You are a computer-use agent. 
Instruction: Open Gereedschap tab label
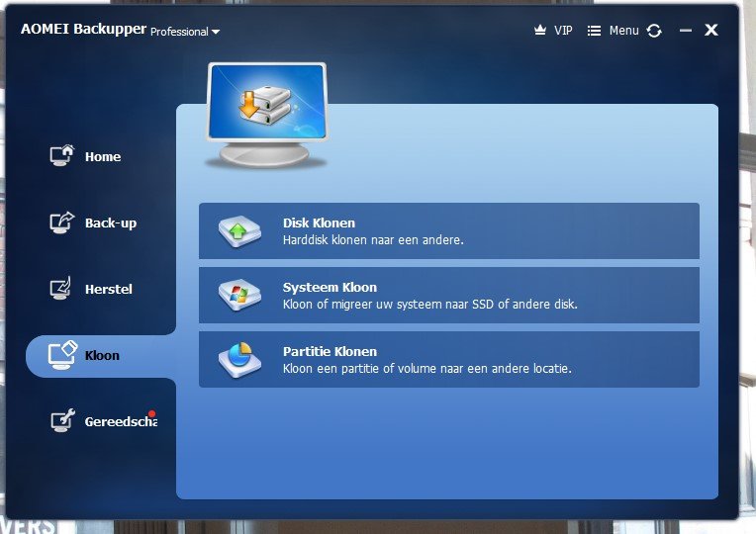coord(121,421)
